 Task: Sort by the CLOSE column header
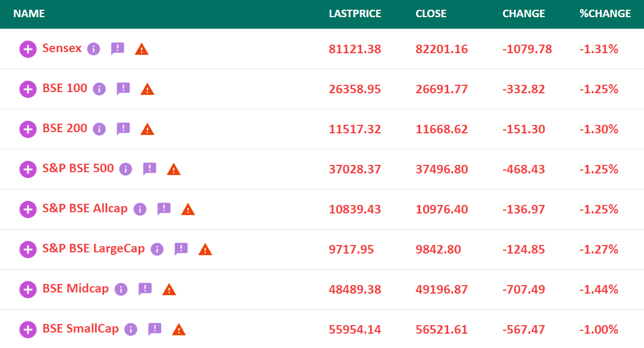click(x=431, y=14)
